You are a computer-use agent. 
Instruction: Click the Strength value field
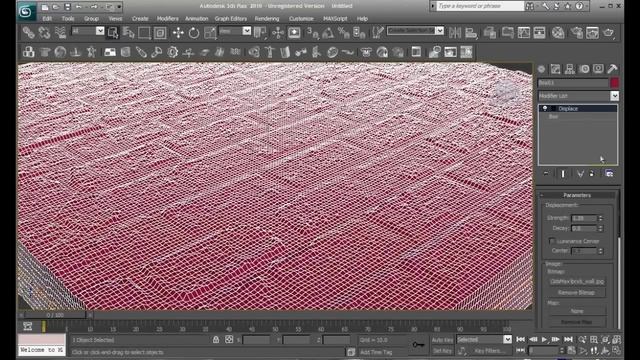[x=584, y=218]
